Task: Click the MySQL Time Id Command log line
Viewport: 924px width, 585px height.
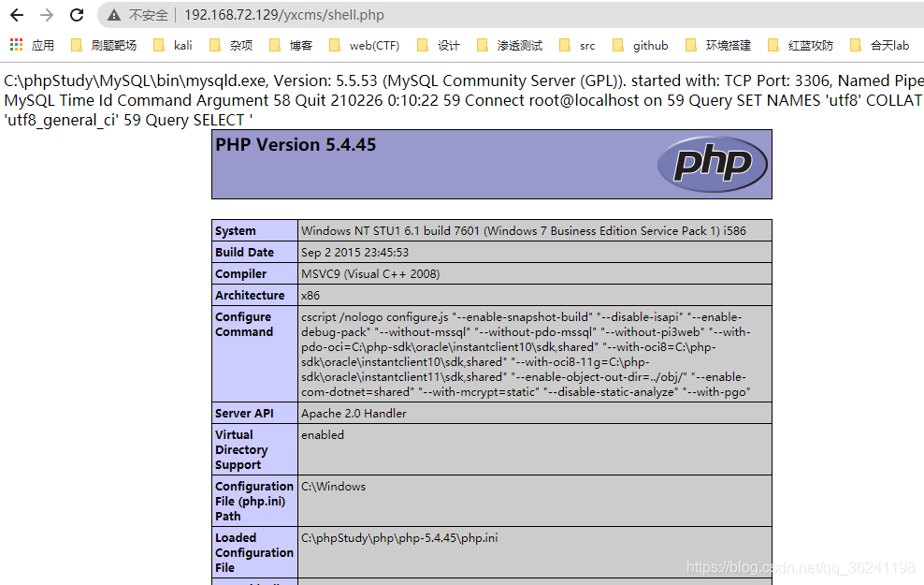Action: [x=464, y=100]
